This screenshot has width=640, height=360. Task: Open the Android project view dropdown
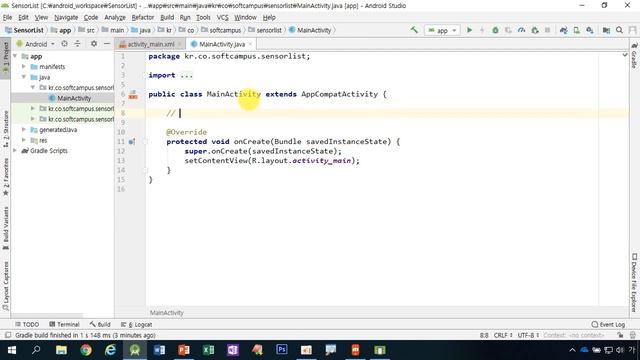point(36,44)
